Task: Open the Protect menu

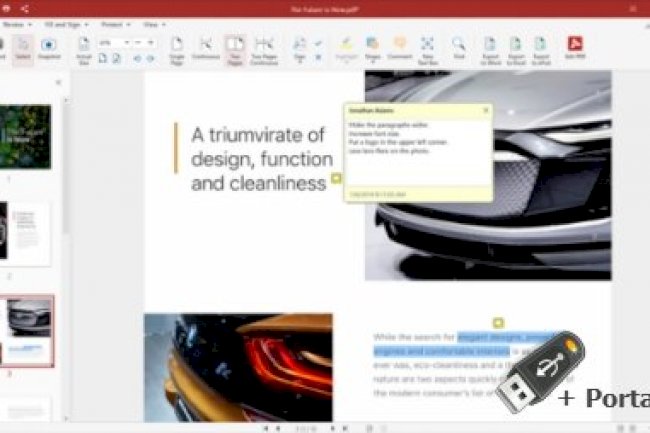Action: click(x=116, y=25)
